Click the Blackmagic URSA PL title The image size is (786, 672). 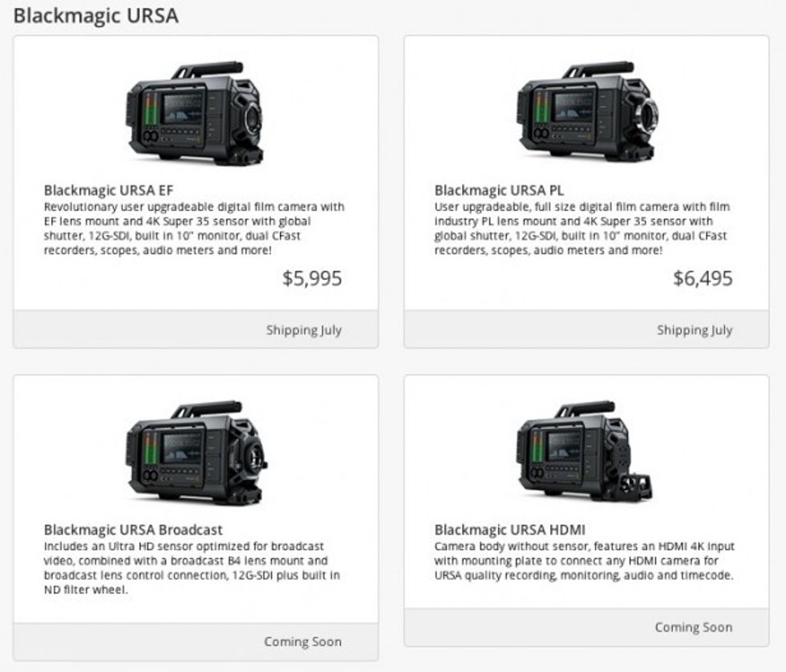point(499,190)
